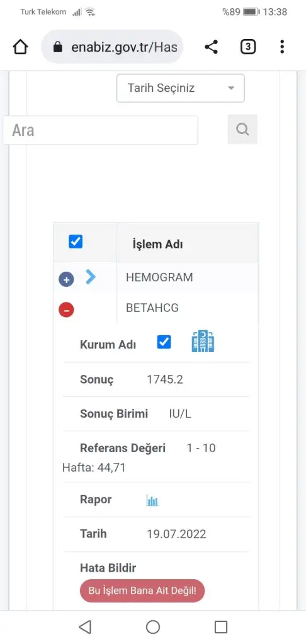Open the Tarih Seçiniz dropdown
This screenshot has height=644, width=306.
[x=181, y=88]
